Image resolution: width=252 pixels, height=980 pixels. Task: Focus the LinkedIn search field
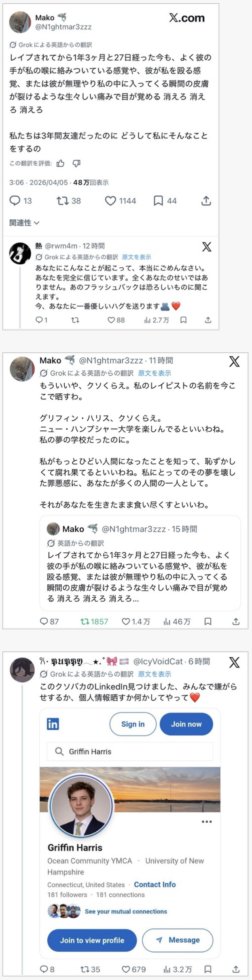[129, 751]
